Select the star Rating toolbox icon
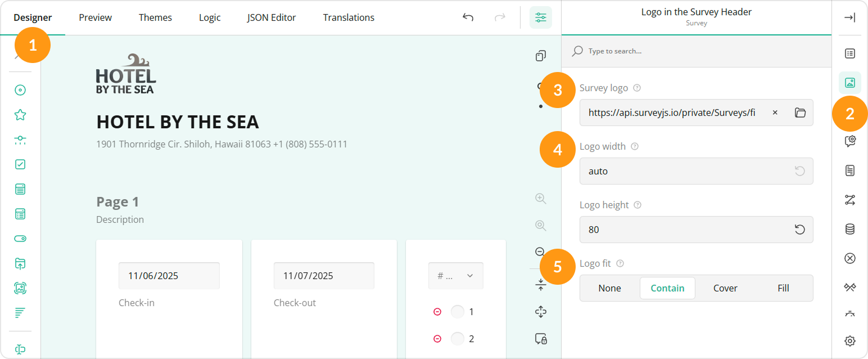 (20, 115)
